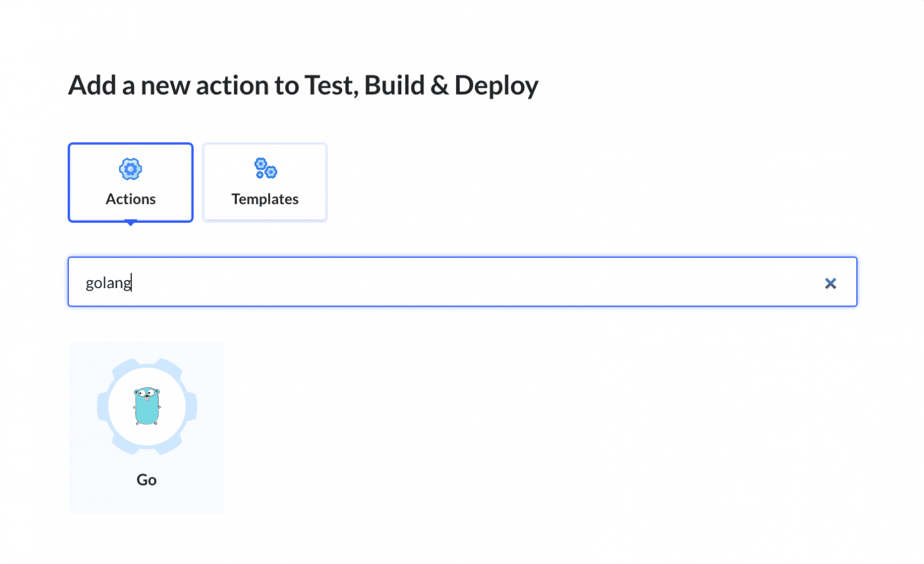Image resolution: width=924 pixels, height=564 pixels.
Task: Click the empty right side of the search box
Action: point(648,282)
